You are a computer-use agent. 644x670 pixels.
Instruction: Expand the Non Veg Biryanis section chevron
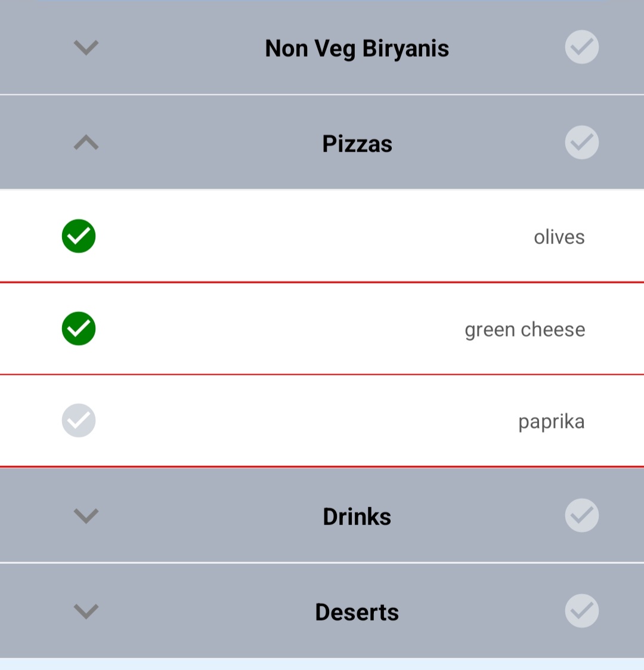click(86, 47)
